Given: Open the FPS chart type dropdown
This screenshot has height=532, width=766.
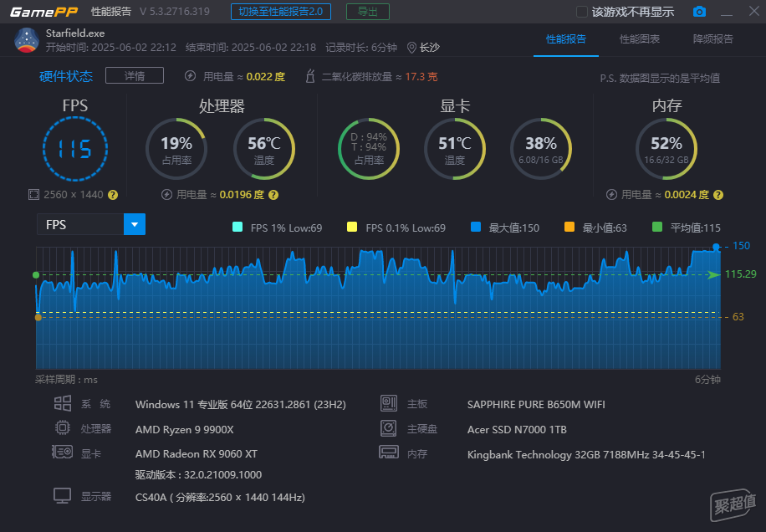Looking at the screenshot, I should [135, 224].
